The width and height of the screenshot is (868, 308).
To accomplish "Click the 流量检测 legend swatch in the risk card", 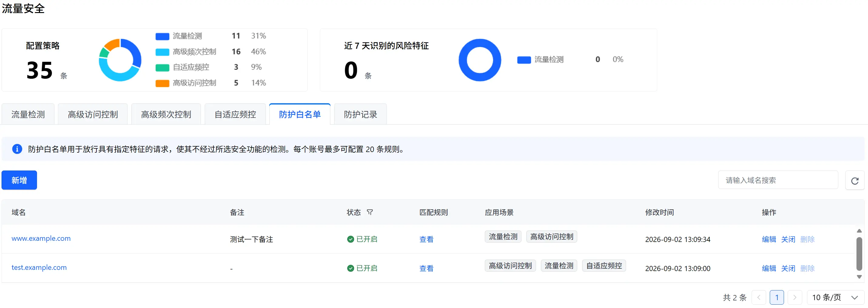I will pyautogui.click(x=524, y=60).
